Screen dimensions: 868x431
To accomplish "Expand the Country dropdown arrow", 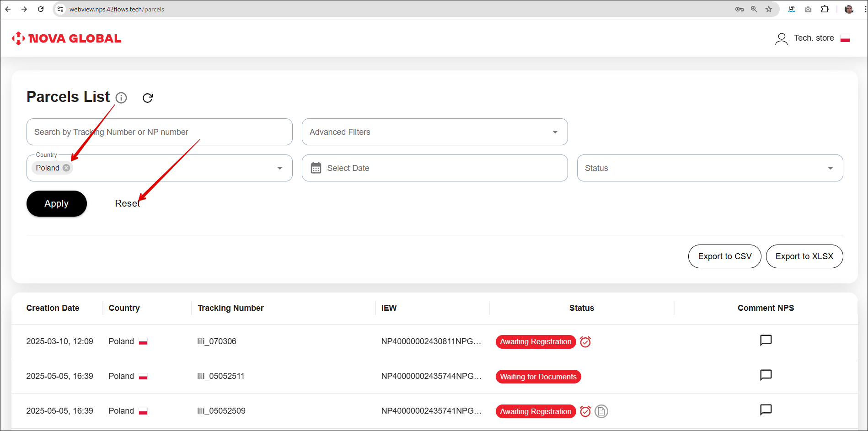I will coord(279,168).
